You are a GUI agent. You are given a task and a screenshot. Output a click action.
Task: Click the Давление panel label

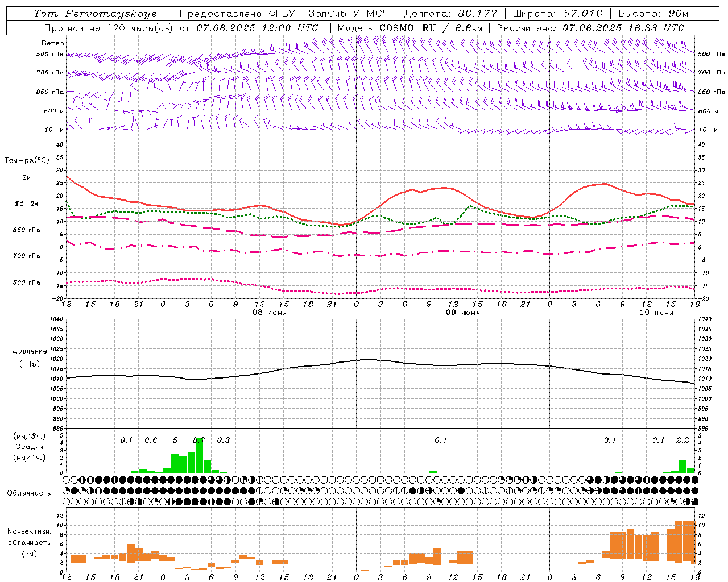coord(29,351)
